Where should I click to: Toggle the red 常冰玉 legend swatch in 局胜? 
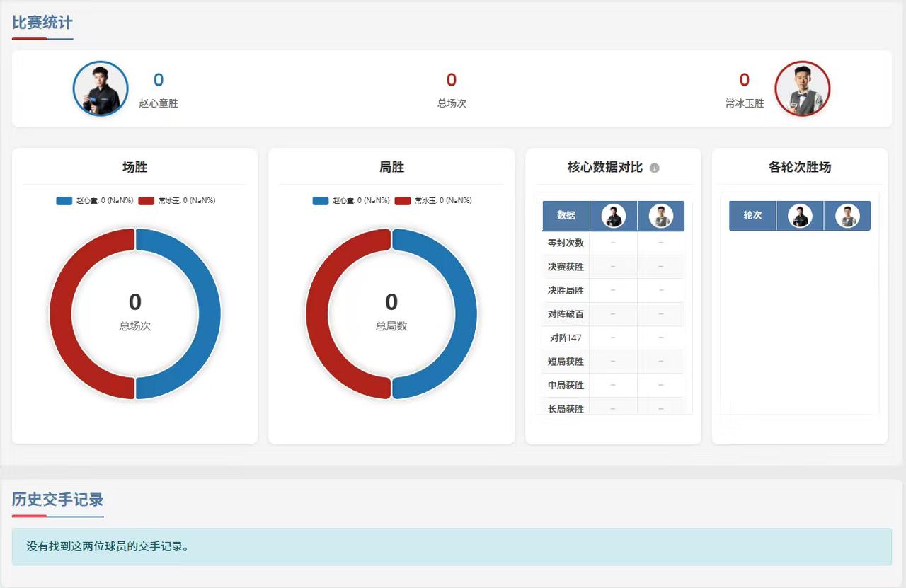point(403,201)
